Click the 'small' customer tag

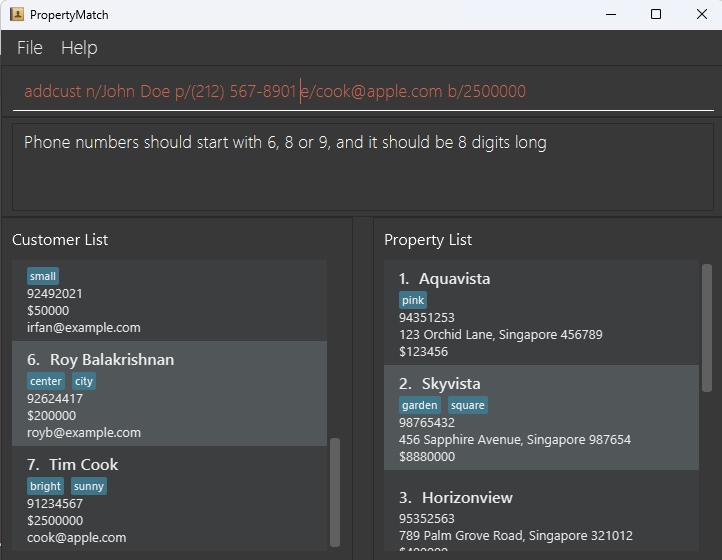click(x=43, y=276)
